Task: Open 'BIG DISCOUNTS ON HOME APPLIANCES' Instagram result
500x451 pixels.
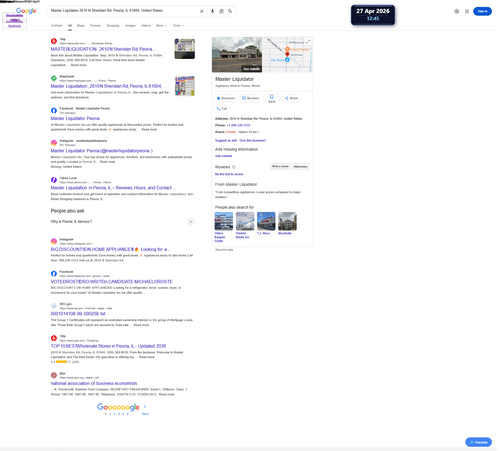Action: click(111, 249)
